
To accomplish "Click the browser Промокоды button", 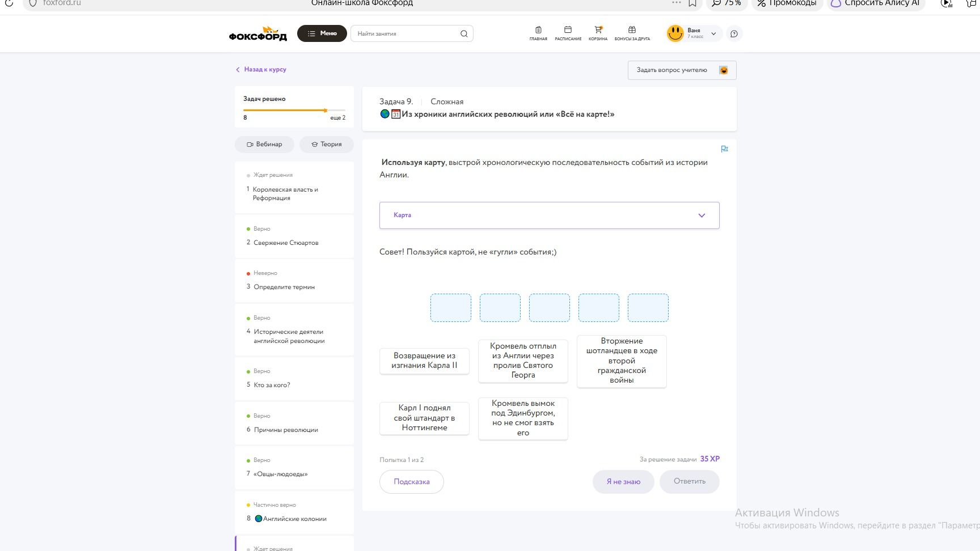I will tap(787, 3).
